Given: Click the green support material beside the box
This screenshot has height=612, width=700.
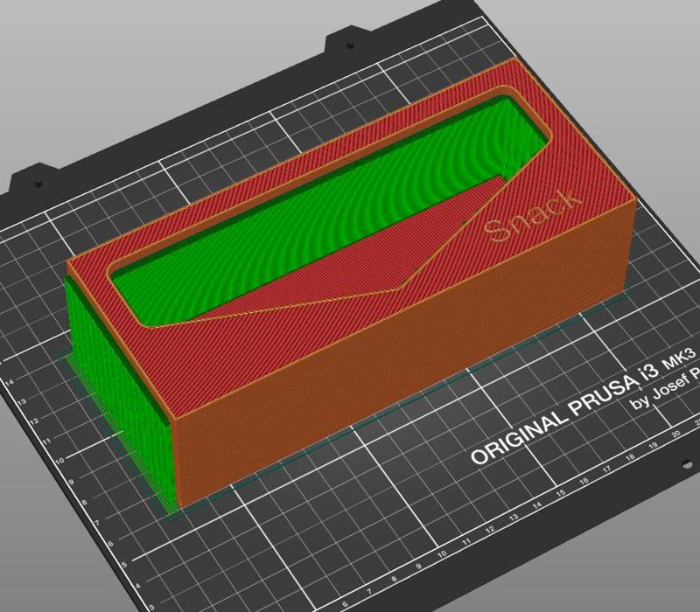Looking at the screenshot, I should 118,397.
